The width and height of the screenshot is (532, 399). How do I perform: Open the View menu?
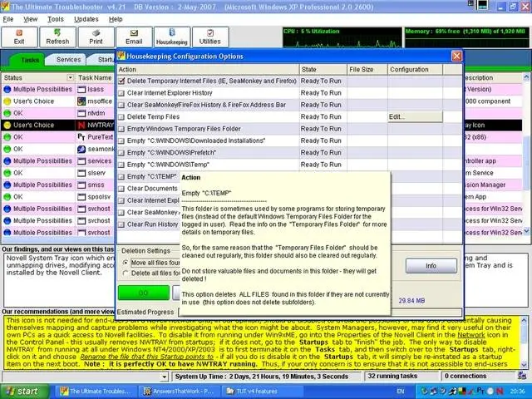(30, 19)
